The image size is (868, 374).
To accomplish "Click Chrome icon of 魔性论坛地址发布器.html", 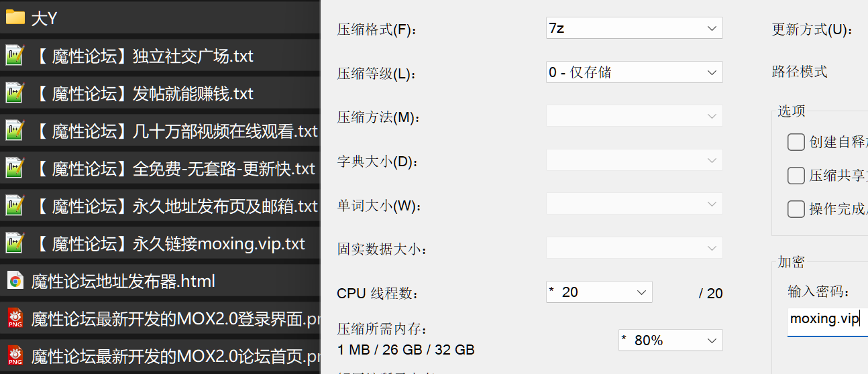I will (15, 280).
